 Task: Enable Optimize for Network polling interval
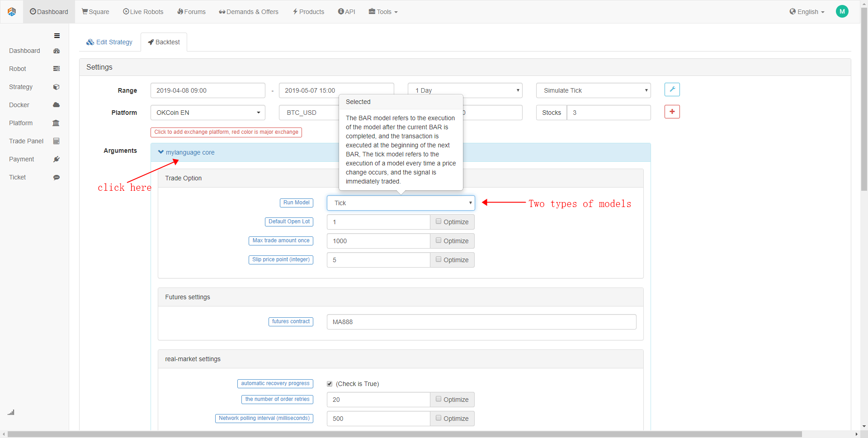(439, 418)
